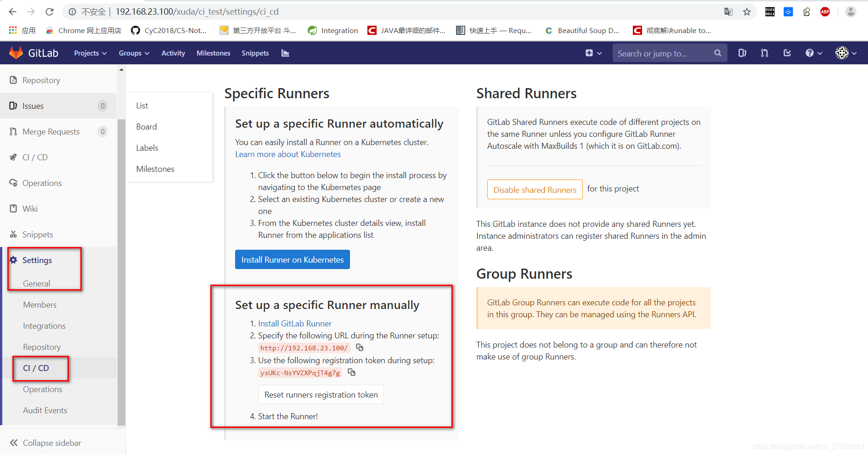Click the Google Translate icon in address bar

click(728, 12)
